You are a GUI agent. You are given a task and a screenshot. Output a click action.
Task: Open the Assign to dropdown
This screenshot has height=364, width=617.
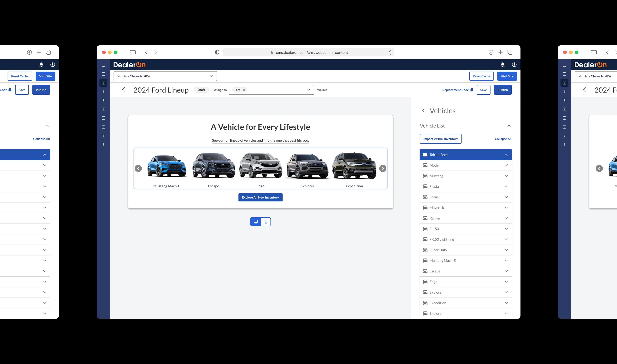(x=308, y=90)
